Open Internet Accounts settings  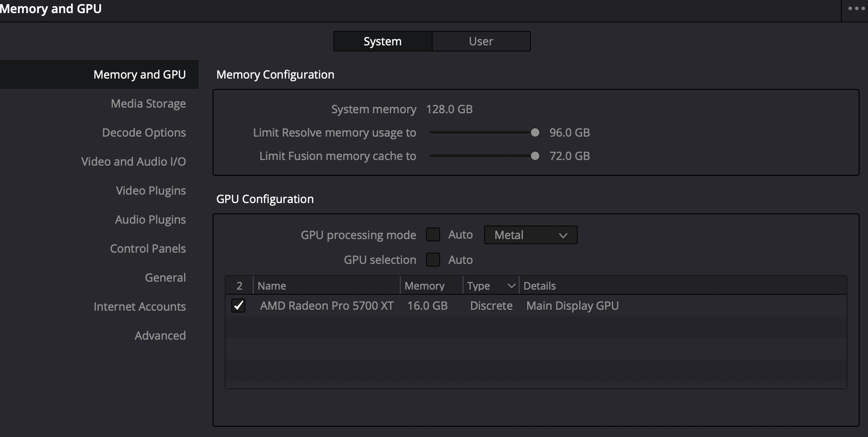(140, 306)
